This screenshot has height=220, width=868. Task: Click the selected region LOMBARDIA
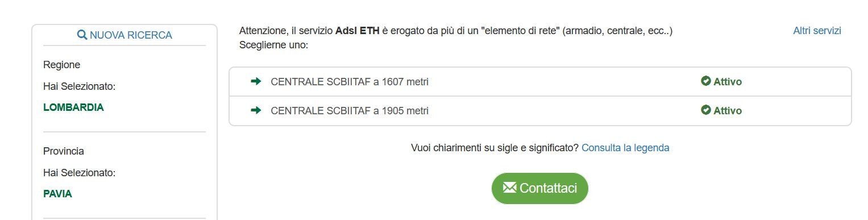coord(73,107)
